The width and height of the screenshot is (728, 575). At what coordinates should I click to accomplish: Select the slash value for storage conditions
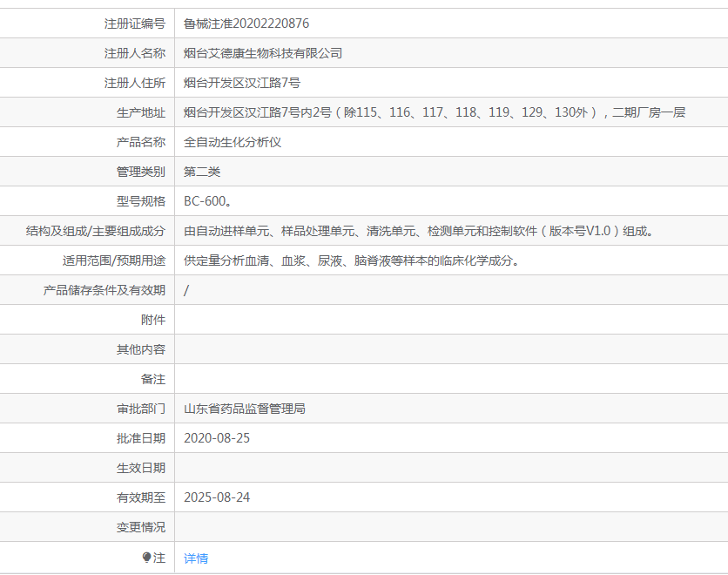point(186,290)
